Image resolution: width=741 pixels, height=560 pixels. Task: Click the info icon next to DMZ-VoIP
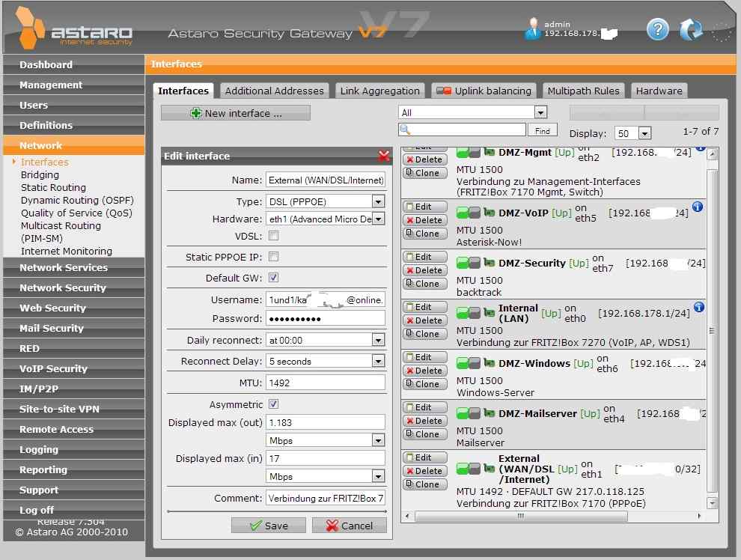(698, 207)
